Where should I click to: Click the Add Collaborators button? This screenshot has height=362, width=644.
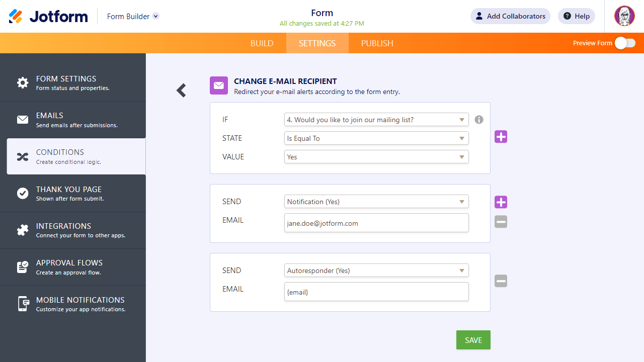coord(510,16)
